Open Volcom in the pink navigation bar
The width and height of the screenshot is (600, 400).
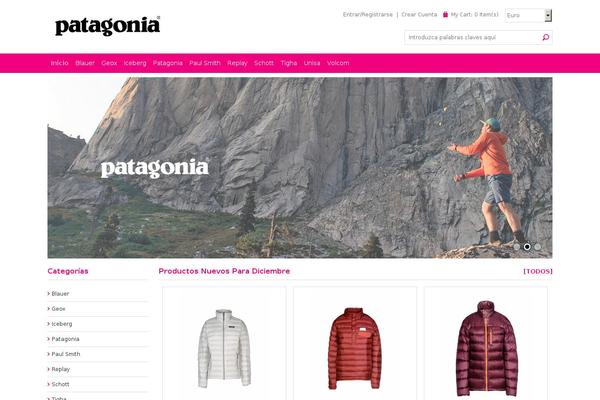338,63
